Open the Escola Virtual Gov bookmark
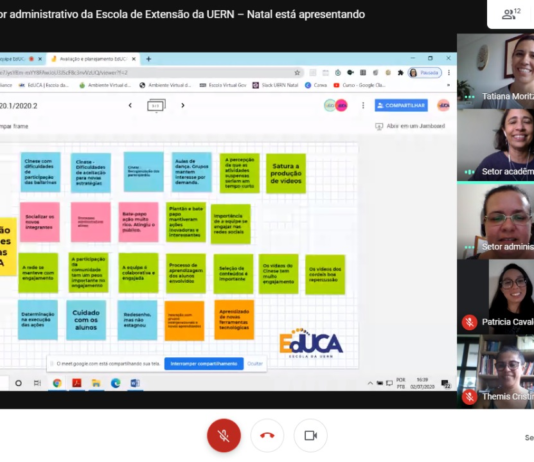534x462 pixels. coord(223,85)
